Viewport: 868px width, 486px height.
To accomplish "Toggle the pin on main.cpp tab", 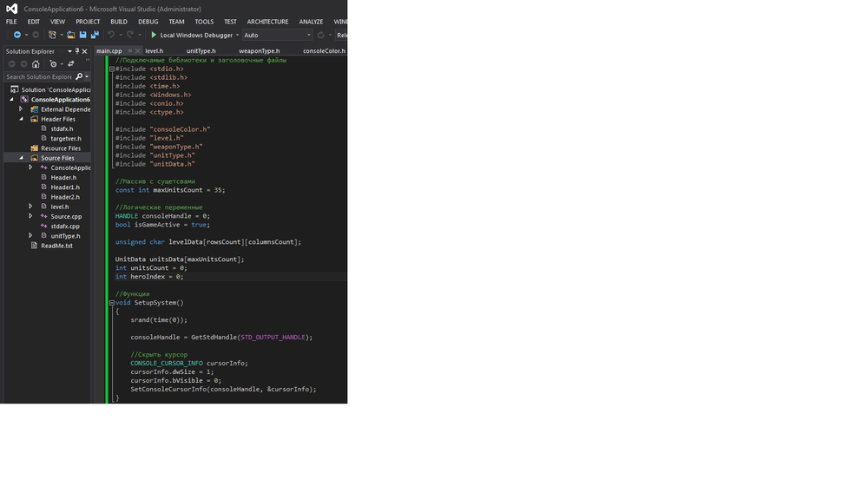I will (x=130, y=51).
